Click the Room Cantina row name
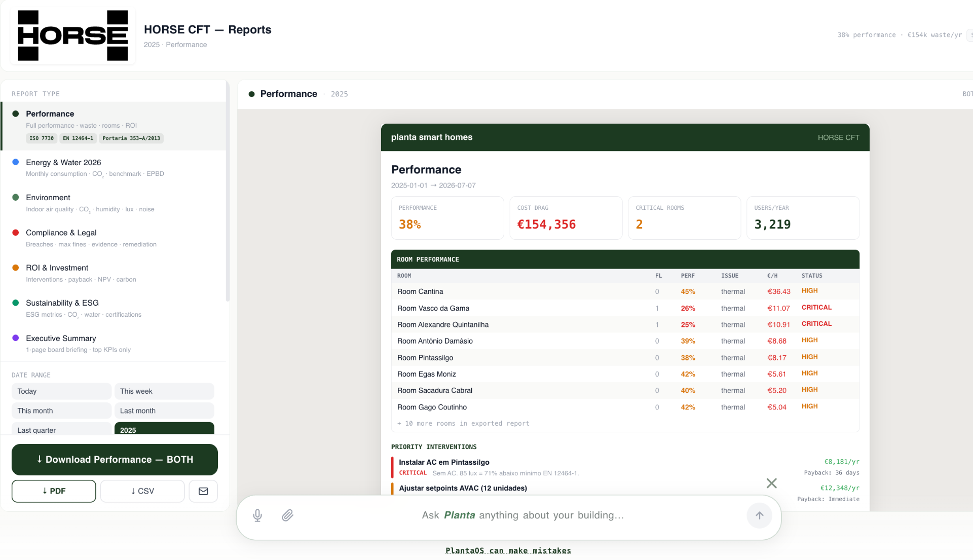The image size is (973, 560). click(420, 291)
